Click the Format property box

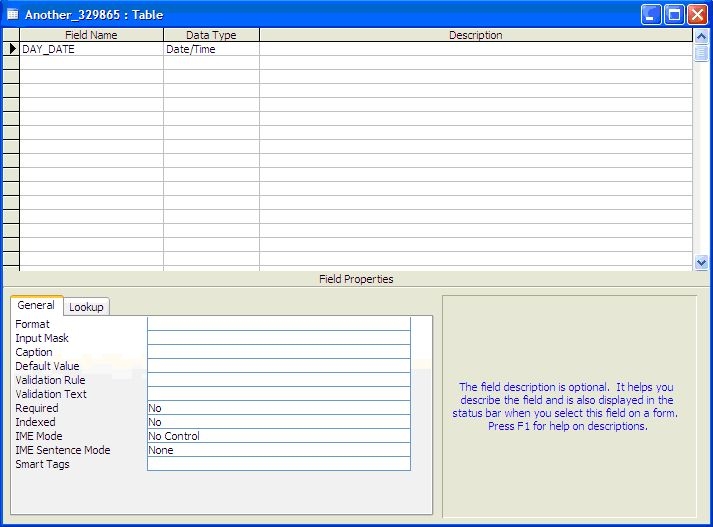(x=278, y=324)
